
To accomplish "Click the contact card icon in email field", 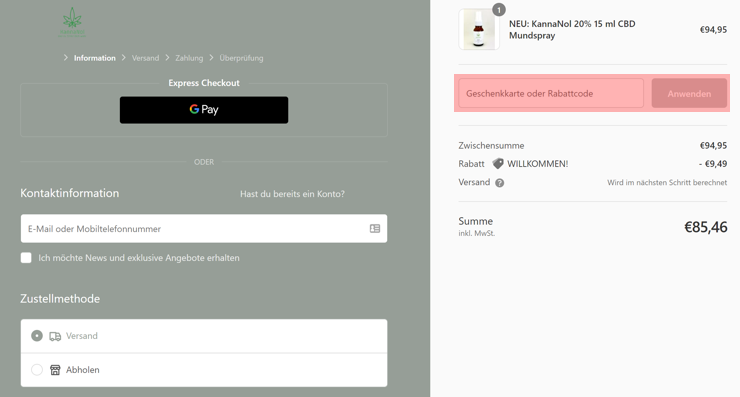I will click(375, 228).
